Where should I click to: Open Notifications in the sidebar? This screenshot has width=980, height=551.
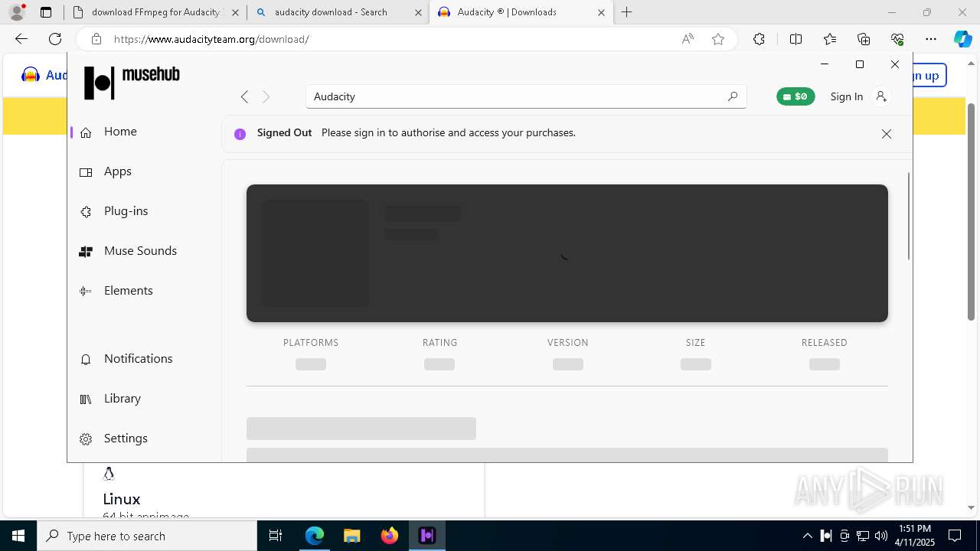click(x=138, y=359)
